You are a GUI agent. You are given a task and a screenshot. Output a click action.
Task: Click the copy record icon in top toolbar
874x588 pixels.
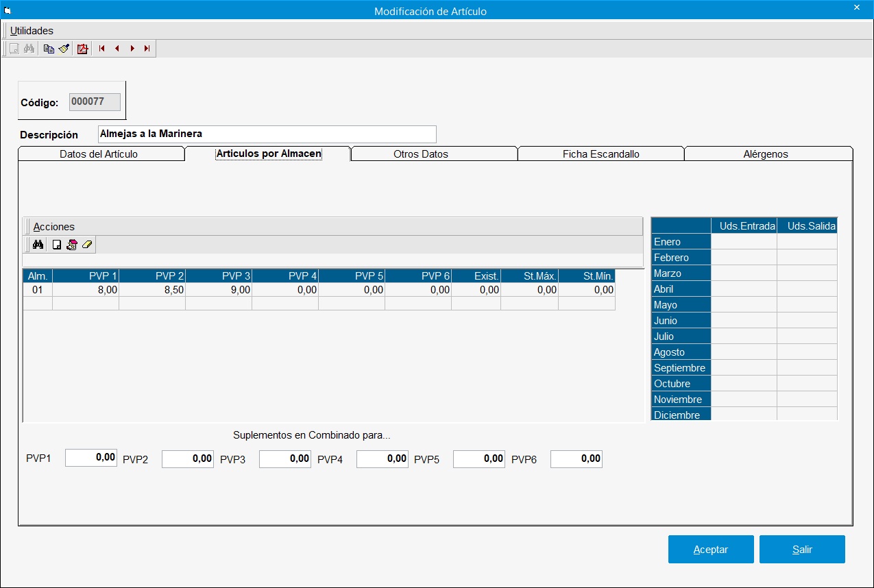click(48, 49)
